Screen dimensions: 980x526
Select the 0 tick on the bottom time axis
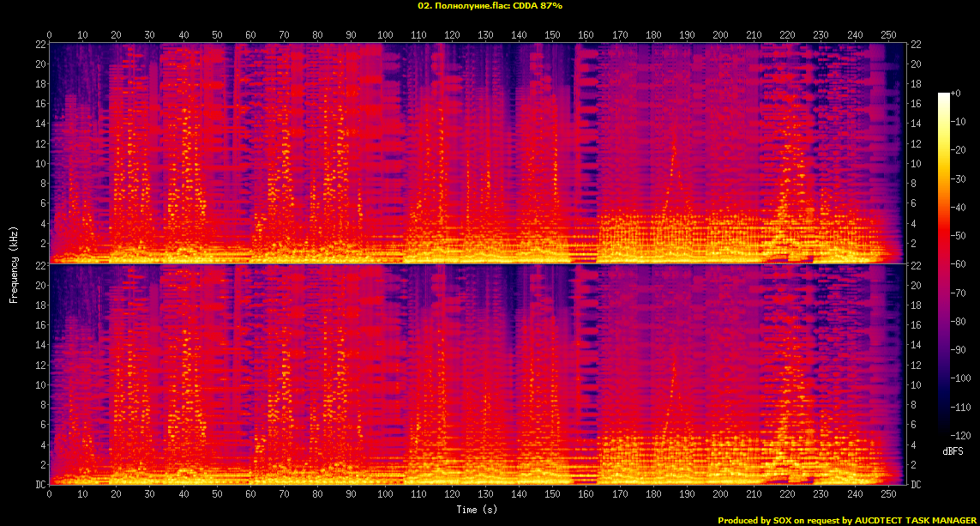pyautogui.click(x=50, y=493)
